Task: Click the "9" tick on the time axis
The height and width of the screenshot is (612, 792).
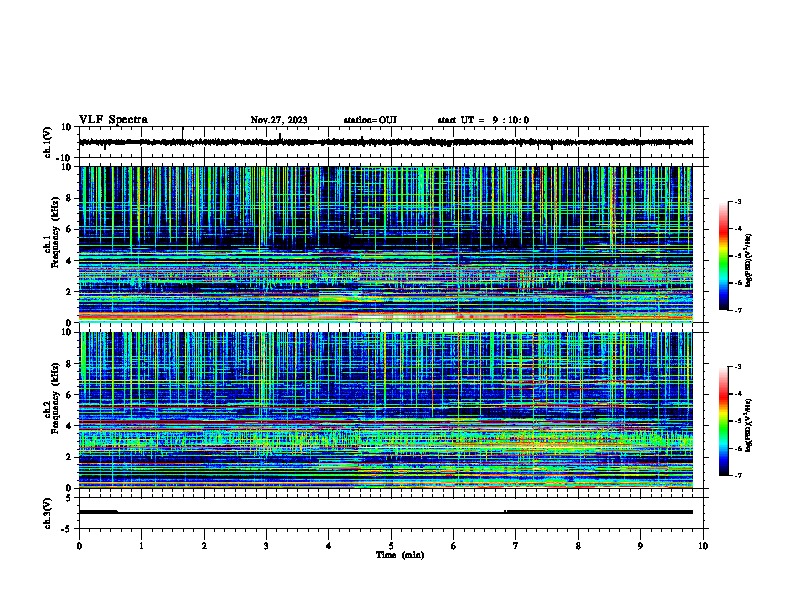Action: [640, 546]
